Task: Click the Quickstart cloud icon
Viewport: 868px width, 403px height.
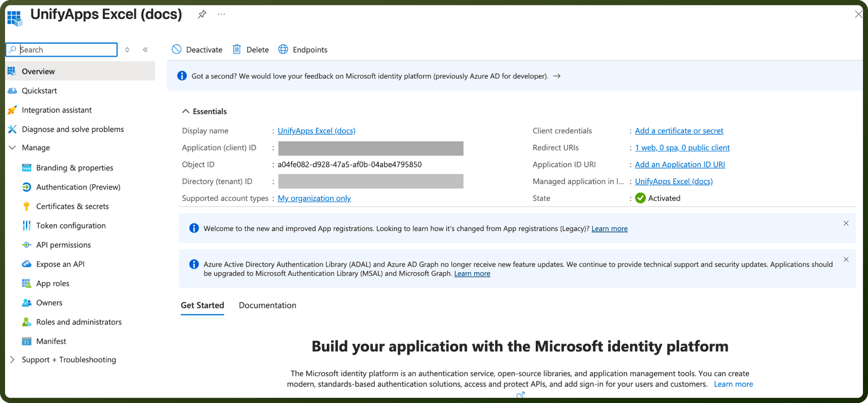Action: [13, 91]
